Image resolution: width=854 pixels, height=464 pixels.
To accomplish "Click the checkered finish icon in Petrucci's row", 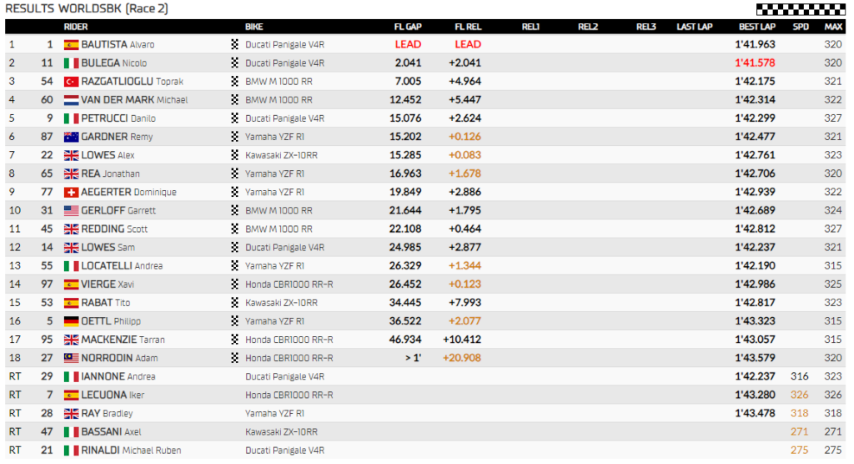I will (x=235, y=118).
